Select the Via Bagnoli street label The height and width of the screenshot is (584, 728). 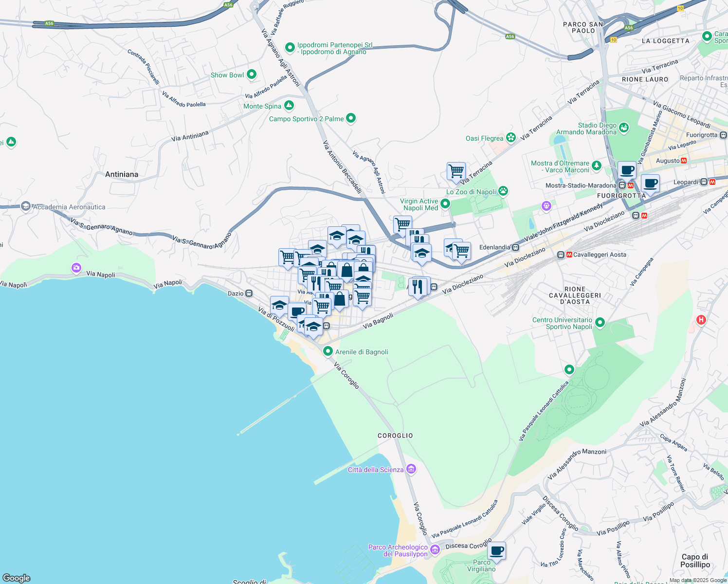coord(378,320)
